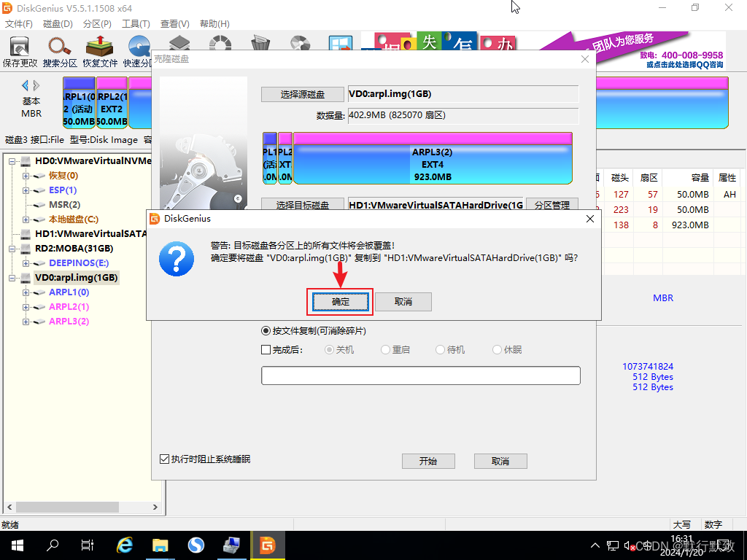
Task: Open Task View on the taskbar
Action: 88,545
